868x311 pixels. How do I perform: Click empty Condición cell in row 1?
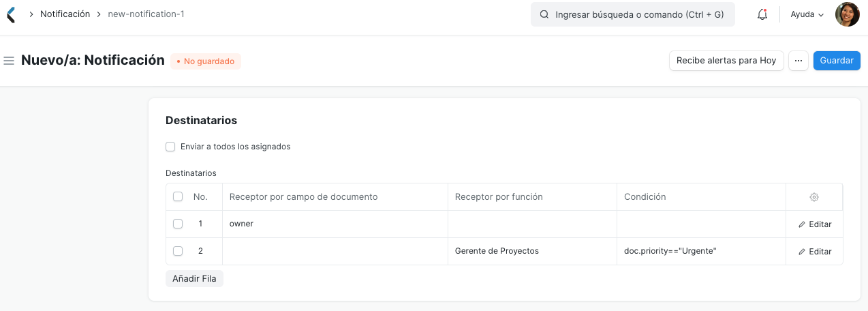(701, 224)
